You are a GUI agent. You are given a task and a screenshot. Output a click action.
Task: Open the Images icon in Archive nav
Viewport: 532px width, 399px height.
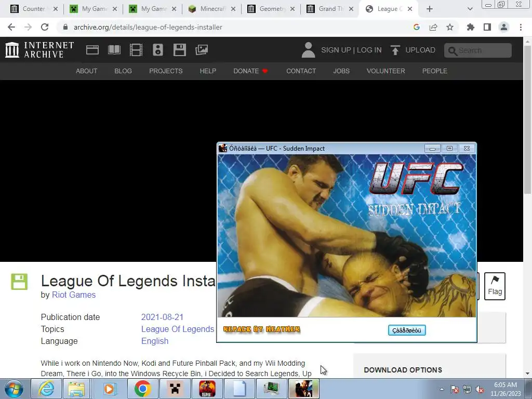pyautogui.click(x=202, y=50)
